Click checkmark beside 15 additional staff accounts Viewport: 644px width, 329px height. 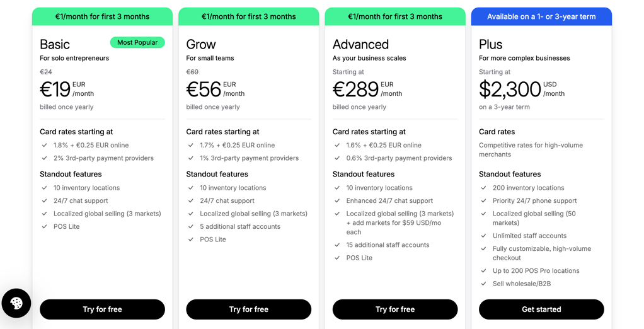337,245
